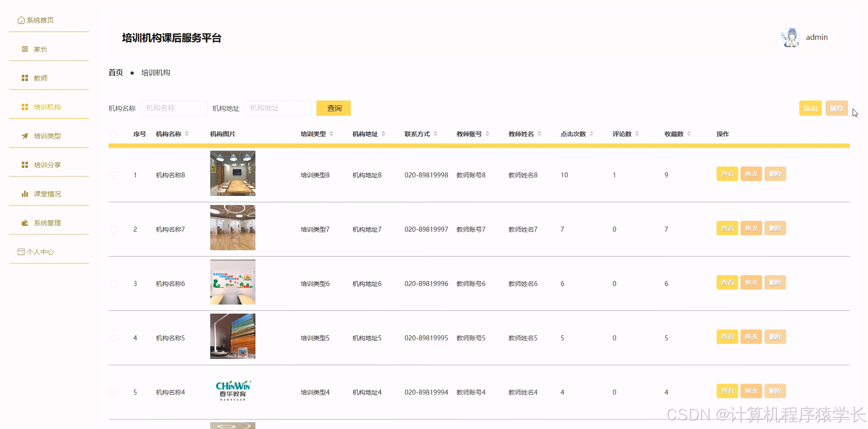Image resolution: width=868 pixels, height=429 pixels.
Task: Click 删除 for row 机构名称6
Action: (775, 282)
